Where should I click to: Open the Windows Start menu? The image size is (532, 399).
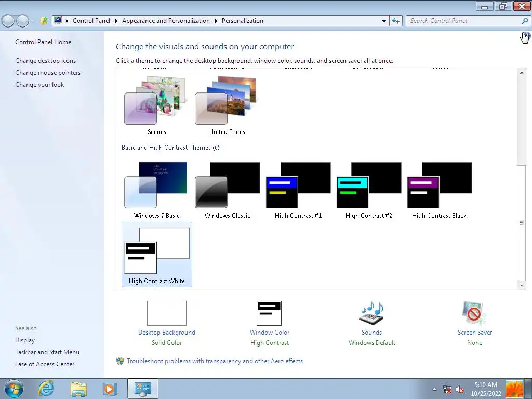14,389
